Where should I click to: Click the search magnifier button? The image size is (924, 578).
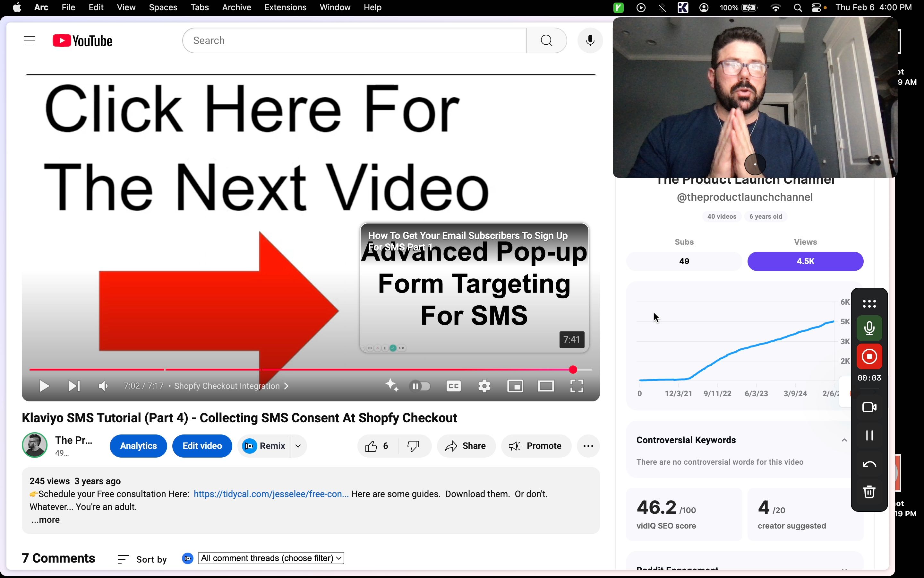tap(546, 40)
